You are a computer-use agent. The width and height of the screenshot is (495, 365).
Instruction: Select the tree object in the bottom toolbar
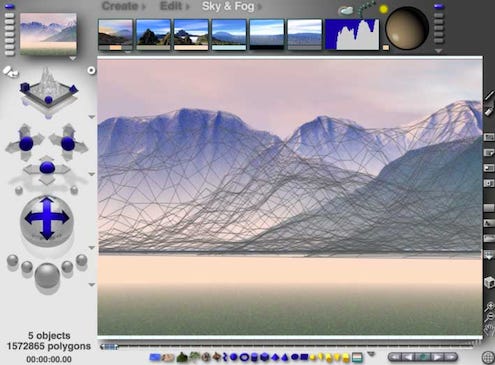pos(194,357)
